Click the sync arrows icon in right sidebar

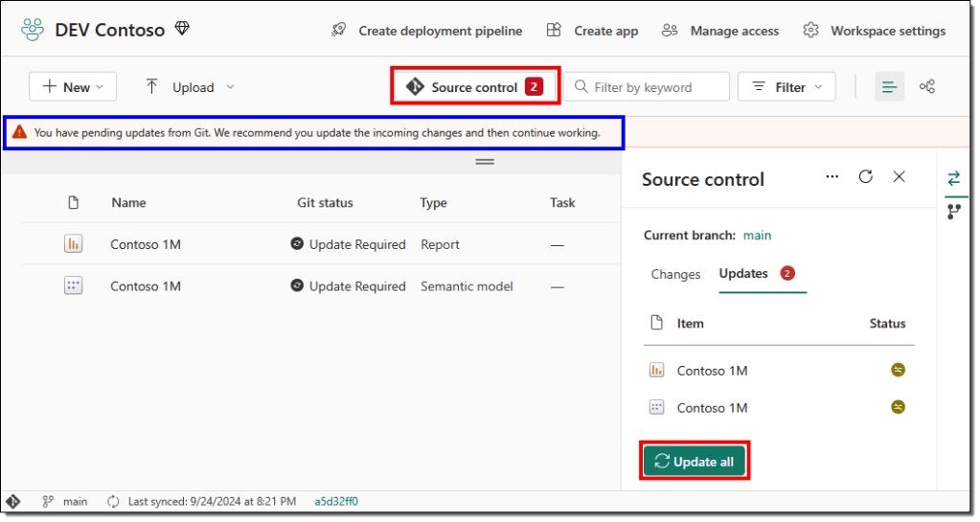953,178
